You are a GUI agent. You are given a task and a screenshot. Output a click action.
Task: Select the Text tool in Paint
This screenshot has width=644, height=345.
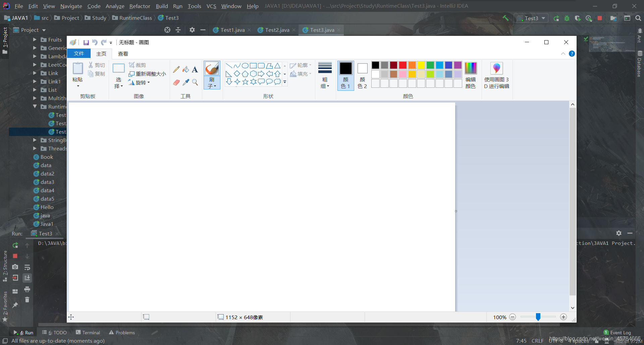[195, 70]
